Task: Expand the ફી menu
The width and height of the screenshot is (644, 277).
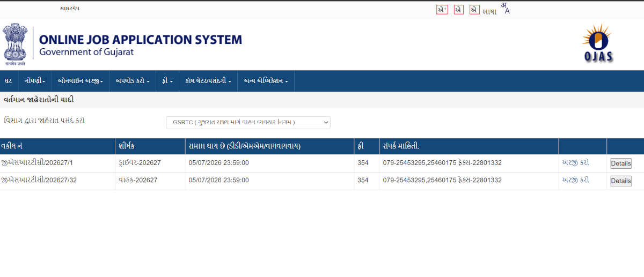Action: point(167,81)
